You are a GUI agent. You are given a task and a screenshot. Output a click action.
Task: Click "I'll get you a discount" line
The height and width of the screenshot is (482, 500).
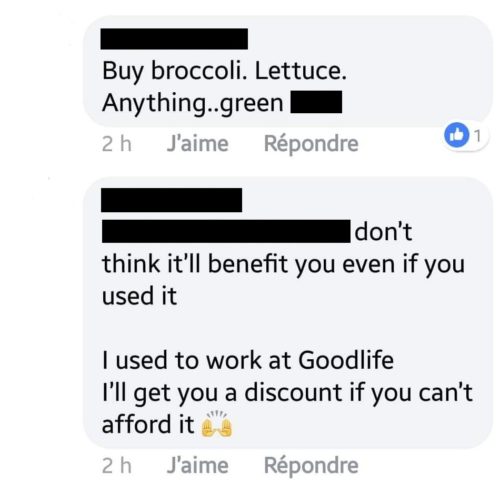click(287, 393)
